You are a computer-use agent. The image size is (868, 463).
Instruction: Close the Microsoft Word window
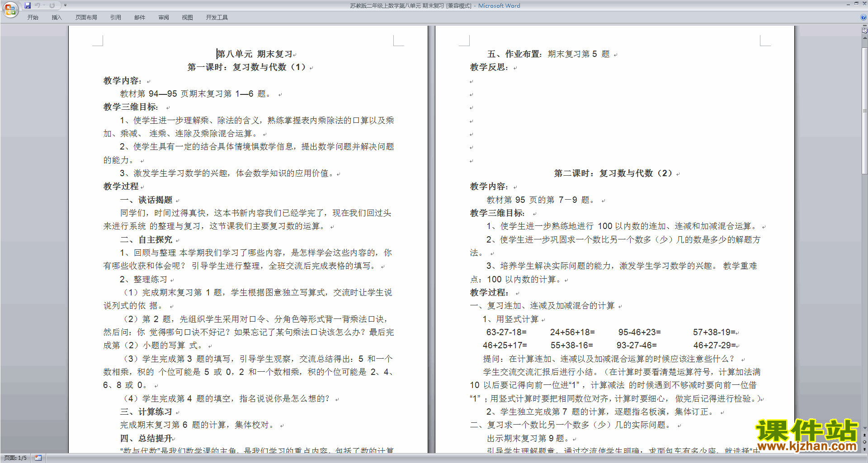click(x=864, y=4)
